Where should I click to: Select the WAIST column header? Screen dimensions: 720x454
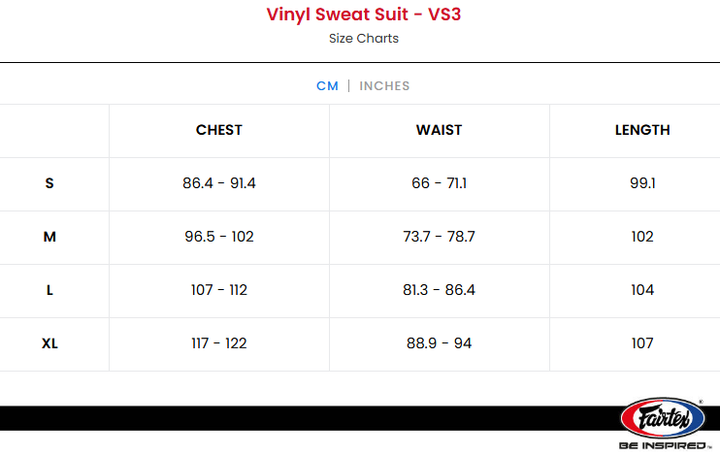[x=439, y=130]
